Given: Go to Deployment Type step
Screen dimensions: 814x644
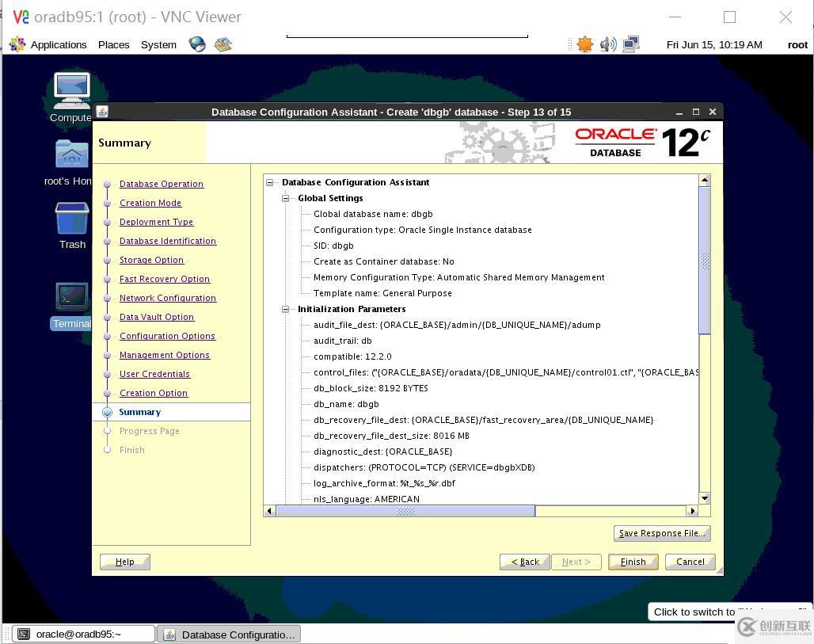Looking at the screenshot, I should 156,222.
